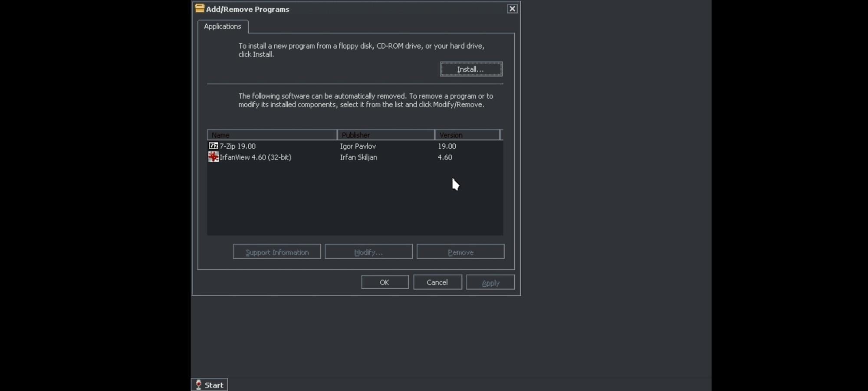The width and height of the screenshot is (868, 391).
Task: Click the Remove button
Action: (460, 252)
